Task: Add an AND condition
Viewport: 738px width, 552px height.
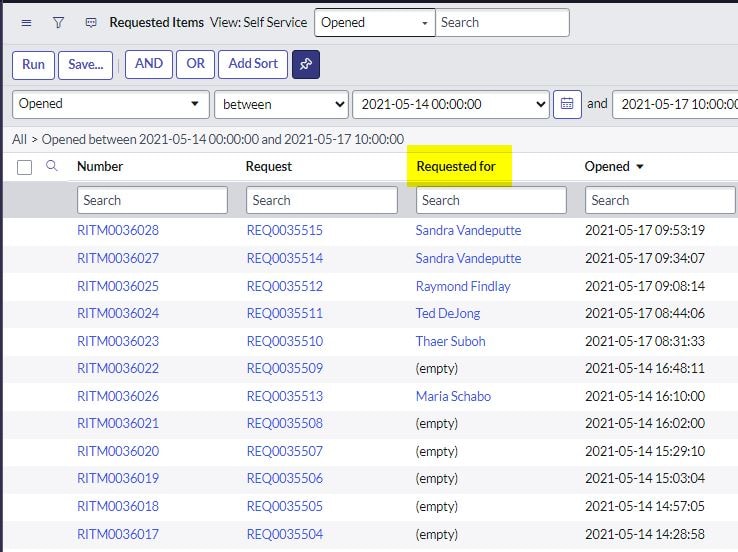Action: point(149,64)
